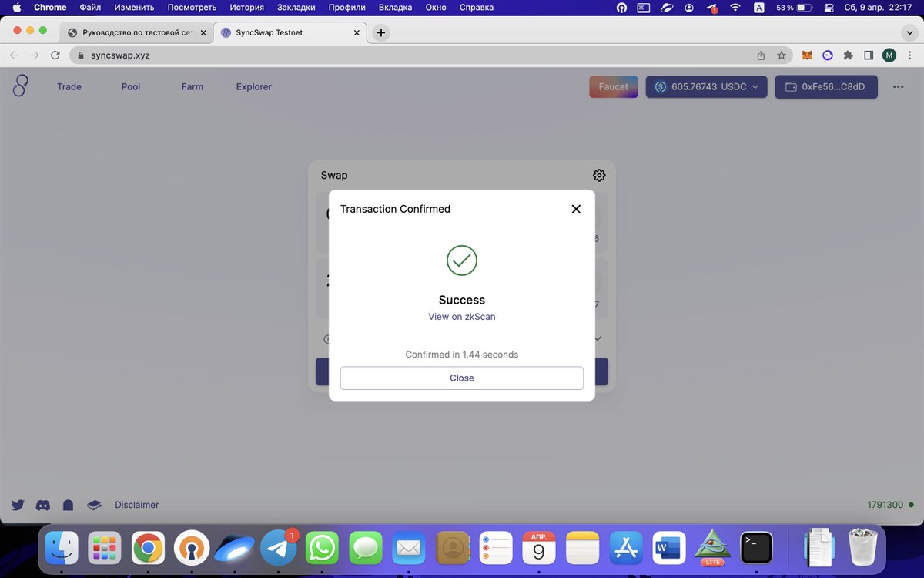Open View on zkScan link
The height and width of the screenshot is (578, 924).
click(462, 317)
